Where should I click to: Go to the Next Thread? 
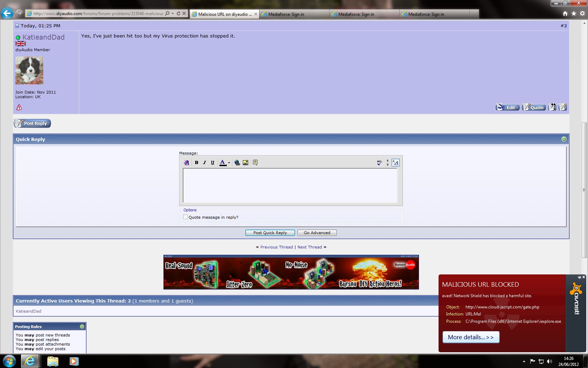pos(310,247)
